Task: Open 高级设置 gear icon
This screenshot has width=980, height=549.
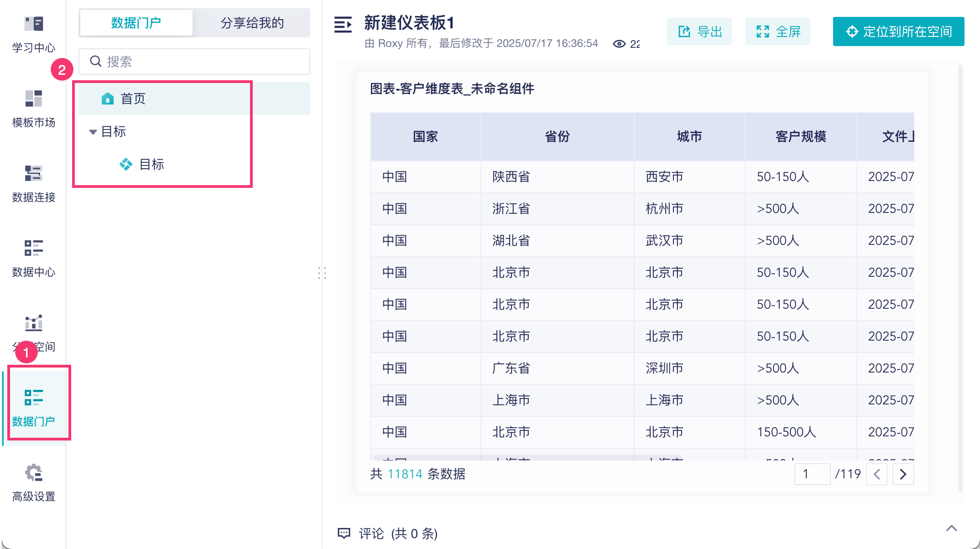Action: pos(34,473)
